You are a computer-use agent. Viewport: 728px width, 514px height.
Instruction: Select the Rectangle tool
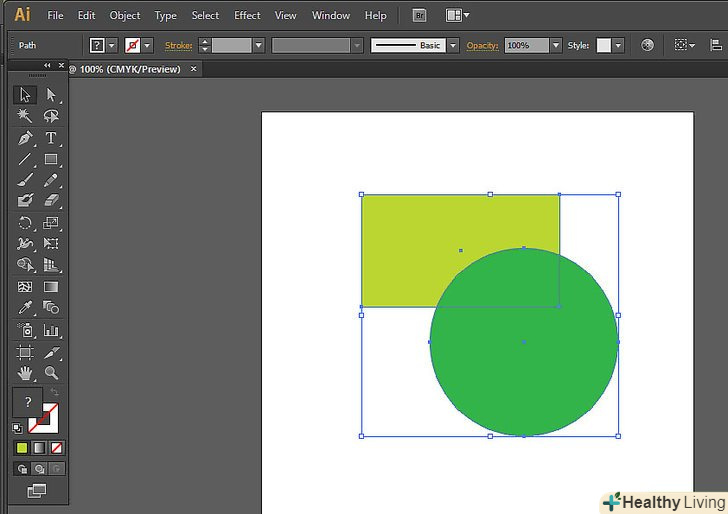(51, 159)
